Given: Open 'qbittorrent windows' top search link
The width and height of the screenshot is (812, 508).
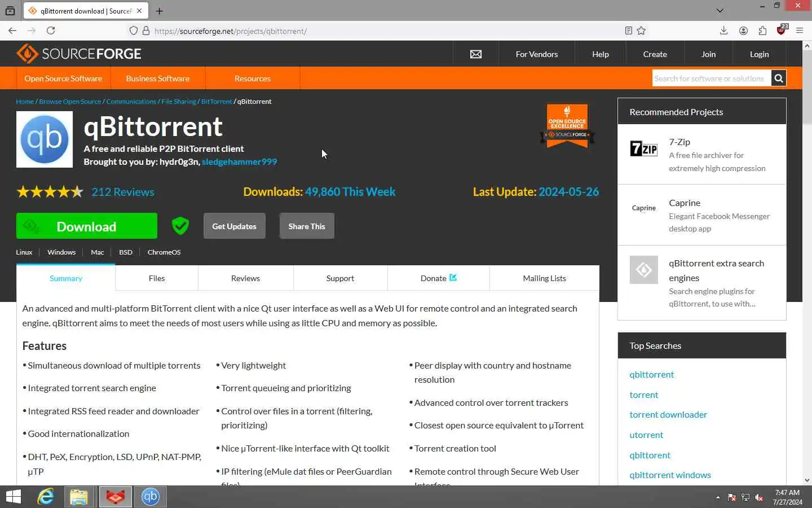Looking at the screenshot, I should tap(670, 475).
